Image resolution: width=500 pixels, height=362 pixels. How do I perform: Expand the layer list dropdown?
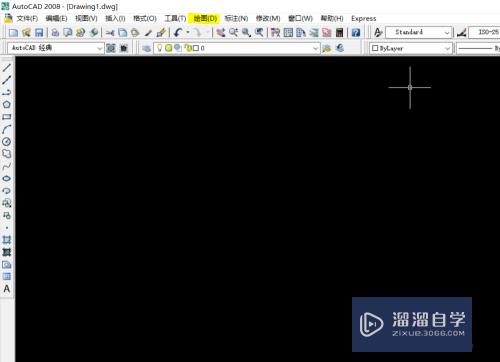pyautogui.click(x=315, y=49)
